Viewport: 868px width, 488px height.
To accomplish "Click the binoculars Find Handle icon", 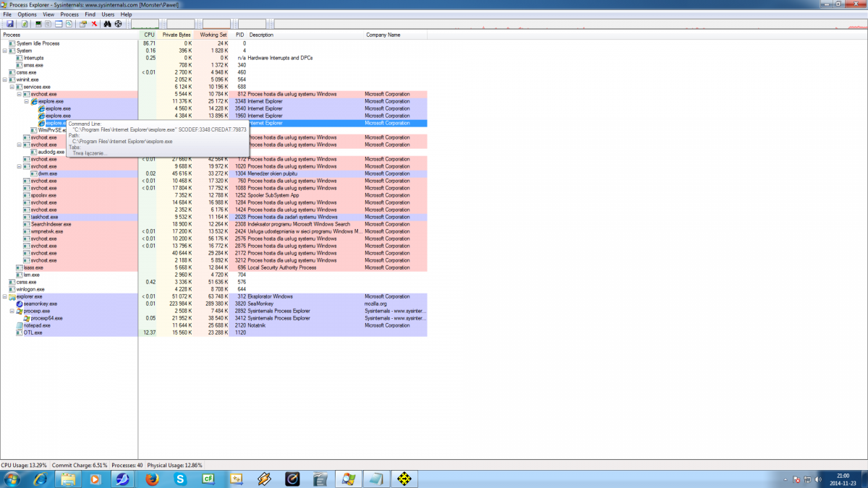I will pos(107,24).
